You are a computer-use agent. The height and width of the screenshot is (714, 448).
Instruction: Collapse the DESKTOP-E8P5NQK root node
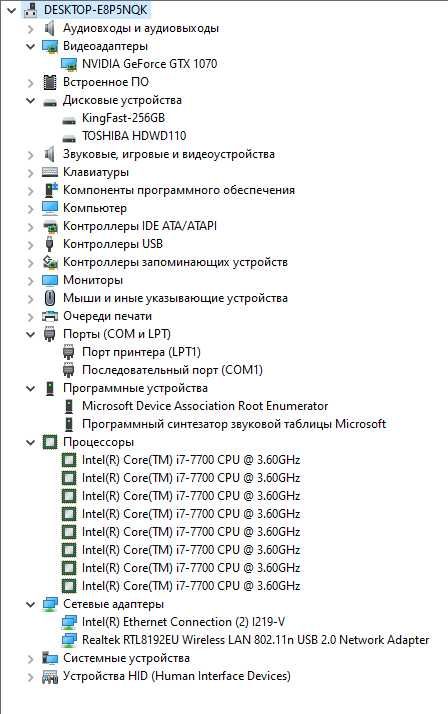(11, 10)
